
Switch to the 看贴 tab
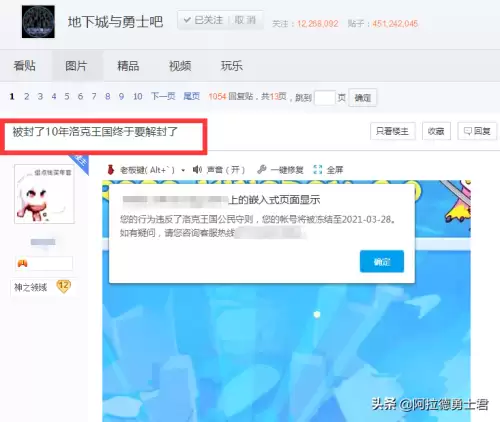[25, 66]
